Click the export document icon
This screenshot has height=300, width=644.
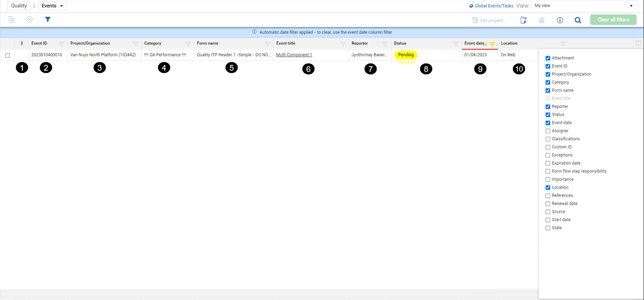point(523,20)
